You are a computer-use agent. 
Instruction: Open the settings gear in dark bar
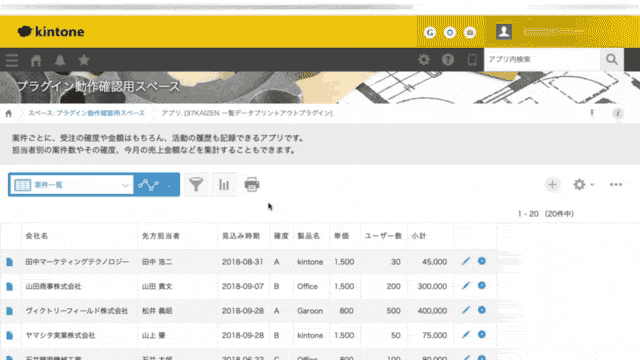(x=424, y=60)
